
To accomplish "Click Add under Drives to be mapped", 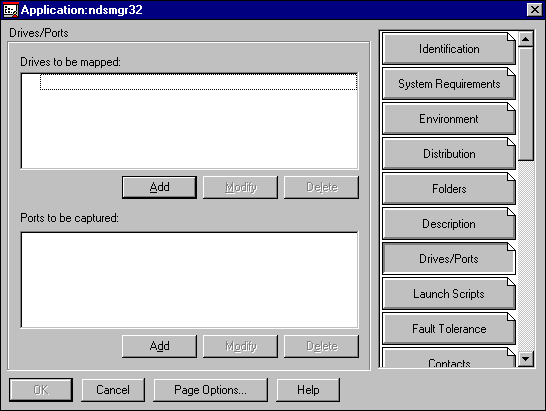I will click(159, 187).
